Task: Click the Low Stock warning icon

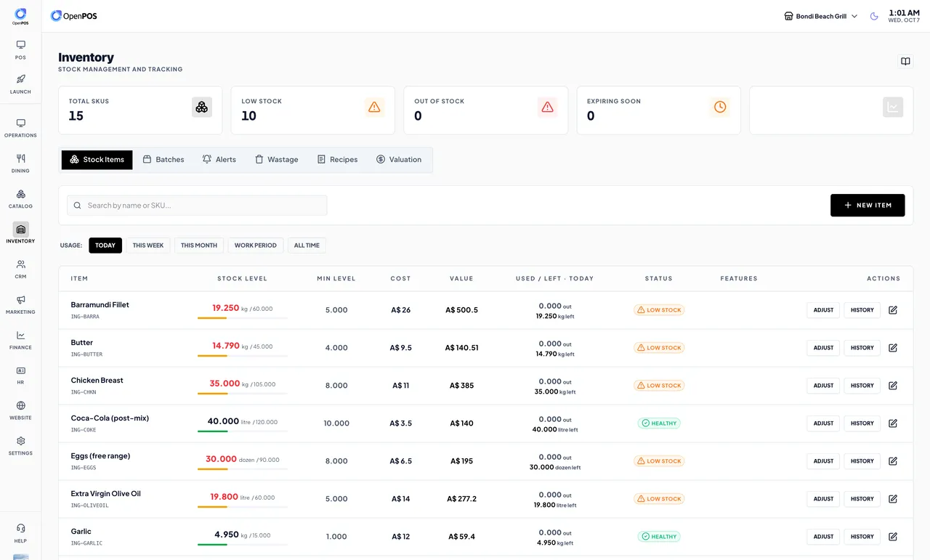Action: point(374,107)
